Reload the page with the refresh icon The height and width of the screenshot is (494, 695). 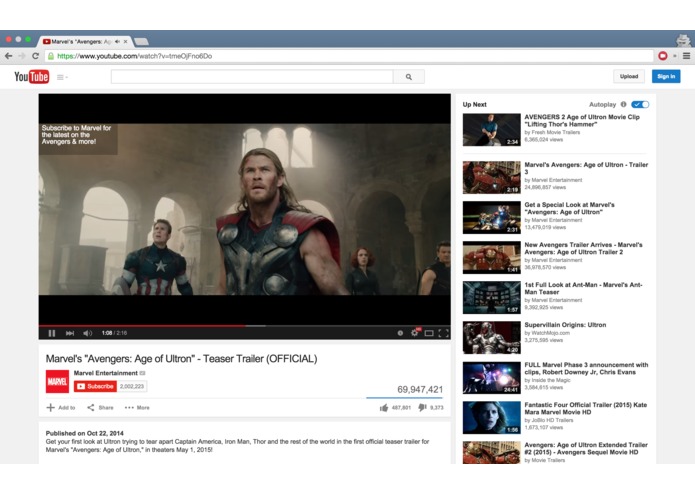point(35,56)
